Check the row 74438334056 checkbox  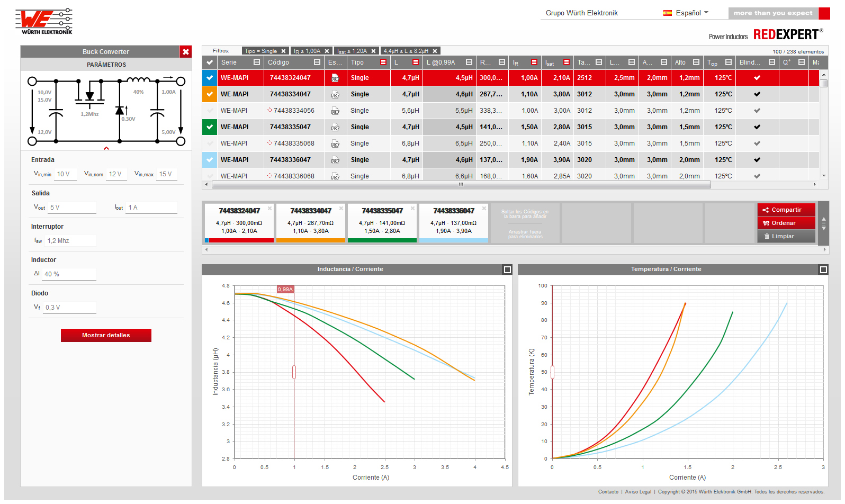pyautogui.click(x=210, y=111)
